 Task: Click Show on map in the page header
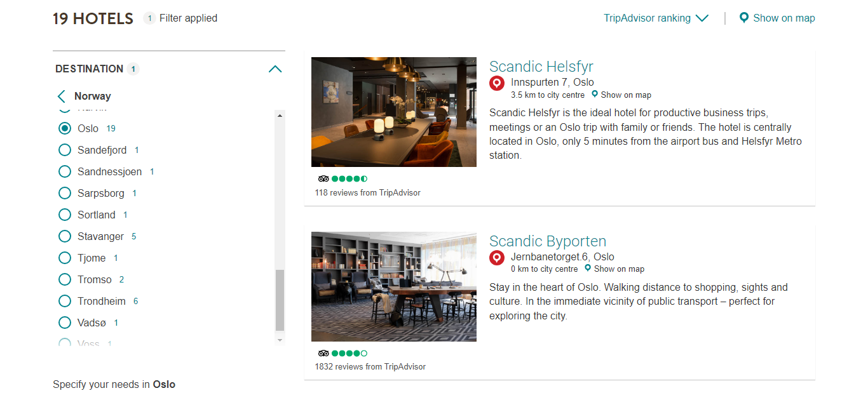pyautogui.click(x=784, y=18)
